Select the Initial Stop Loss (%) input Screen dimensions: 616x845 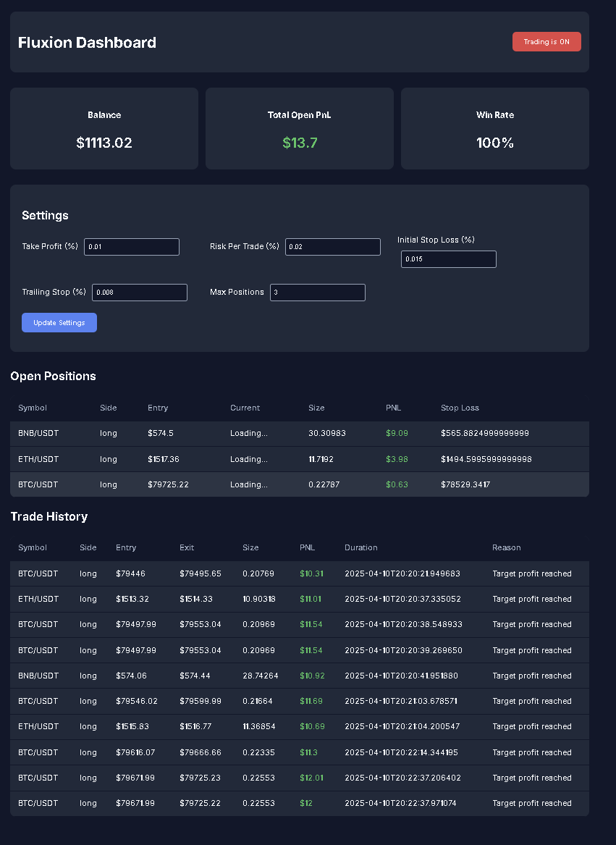pyautogui.click(x=448, y=258)
